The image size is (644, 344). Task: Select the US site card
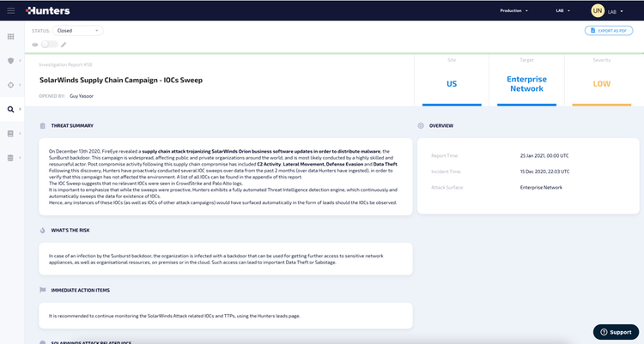point(452,81)
